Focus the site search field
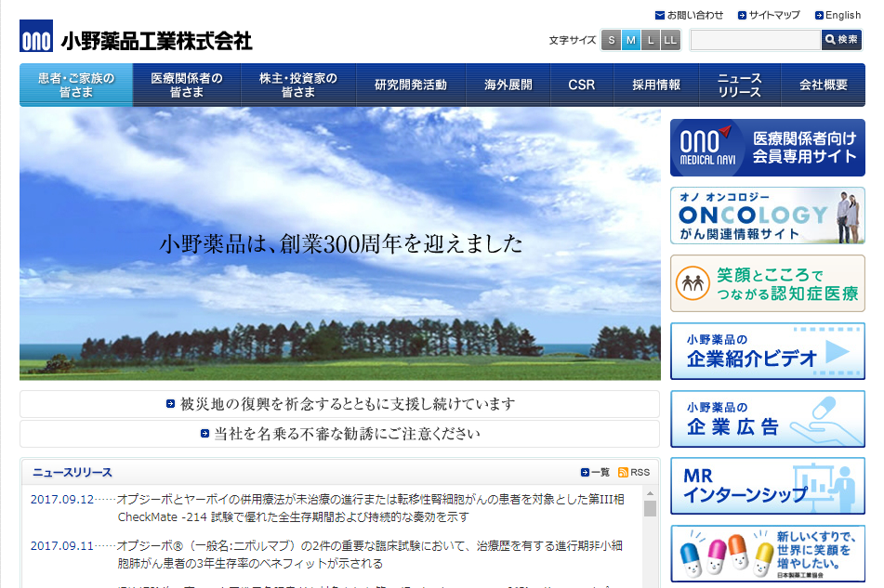This screenshot has width=884, height=588. (x=756, y=40)
